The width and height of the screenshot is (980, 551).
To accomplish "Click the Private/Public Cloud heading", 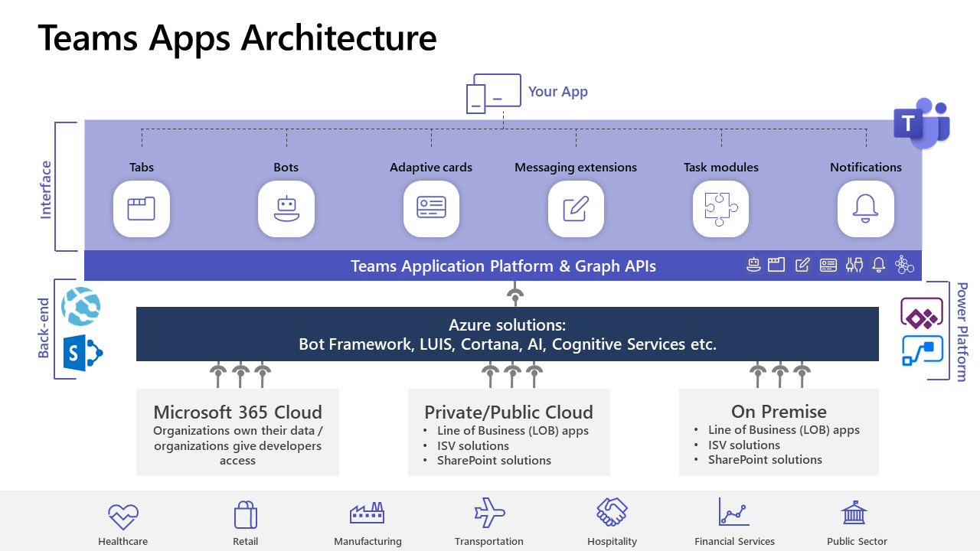I will (x=509, y=412).
